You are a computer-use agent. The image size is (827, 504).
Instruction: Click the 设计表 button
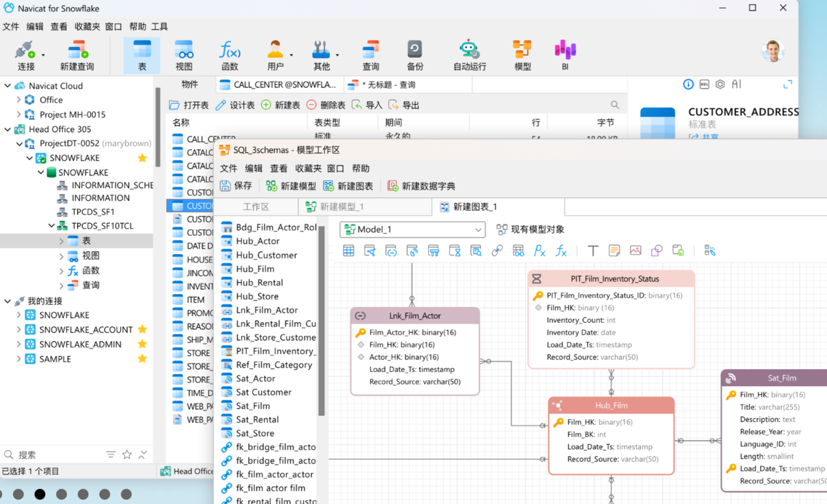click(235, 105)
